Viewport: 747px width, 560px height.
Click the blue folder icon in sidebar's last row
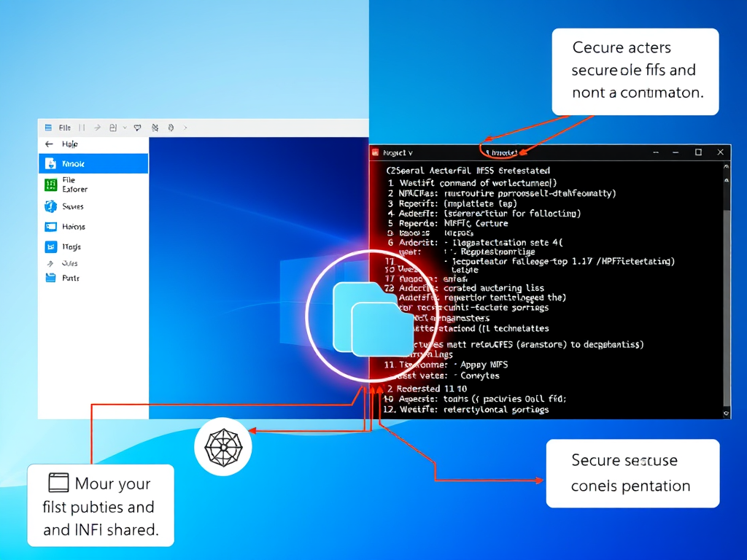(x=50, y=278)
